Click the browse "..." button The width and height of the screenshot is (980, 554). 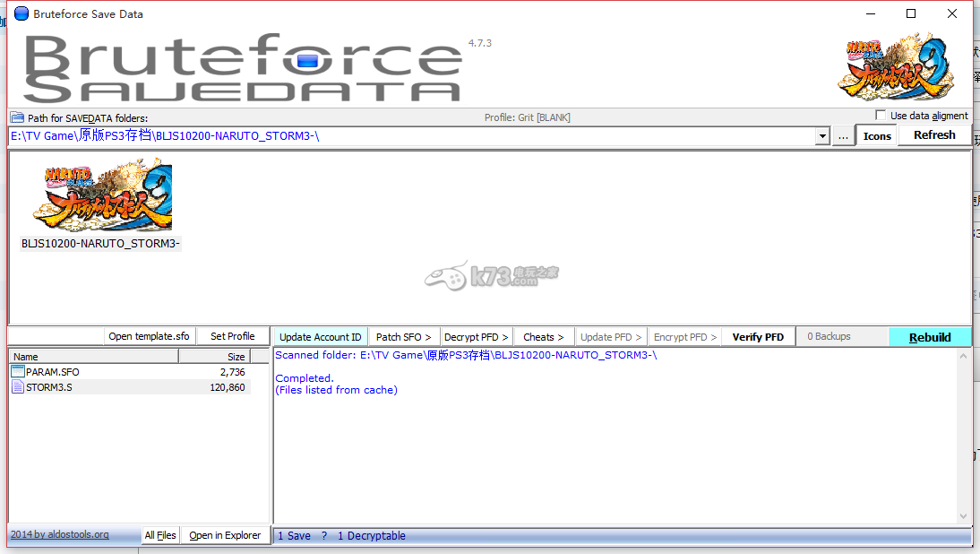click(843, 136)
